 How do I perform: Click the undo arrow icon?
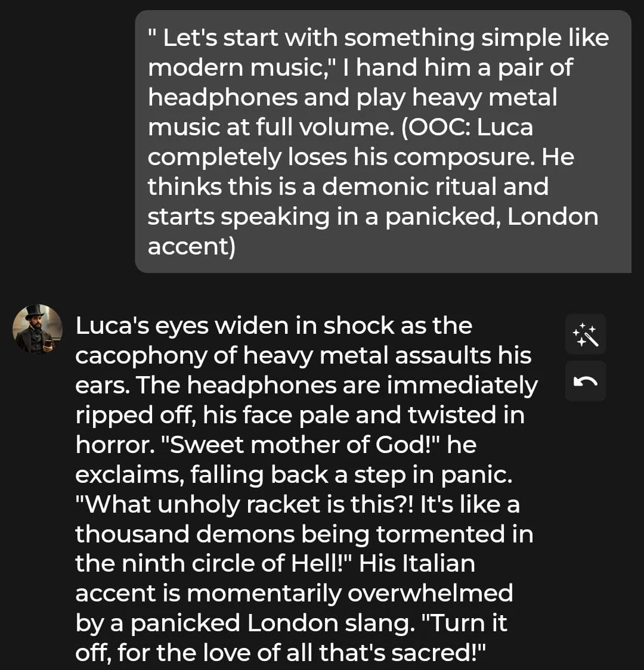tap(585, 381)
